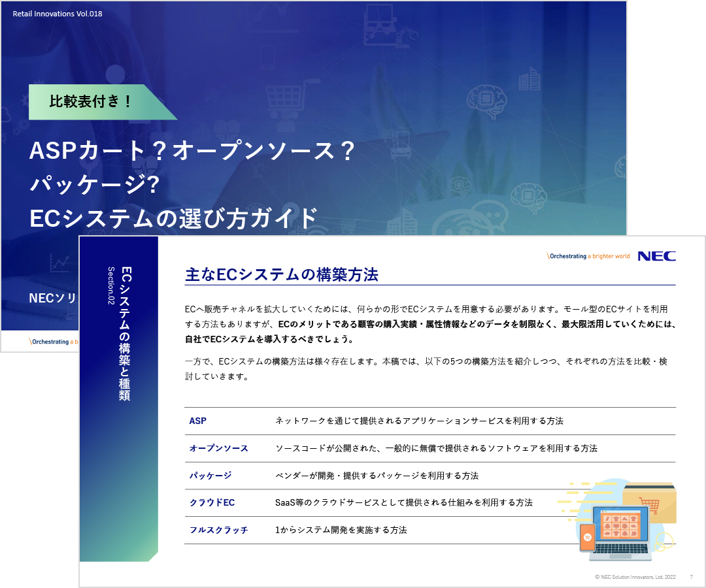Click the paragraph starting '一方で、ECシステムの構築方法は'

point(426,369)
